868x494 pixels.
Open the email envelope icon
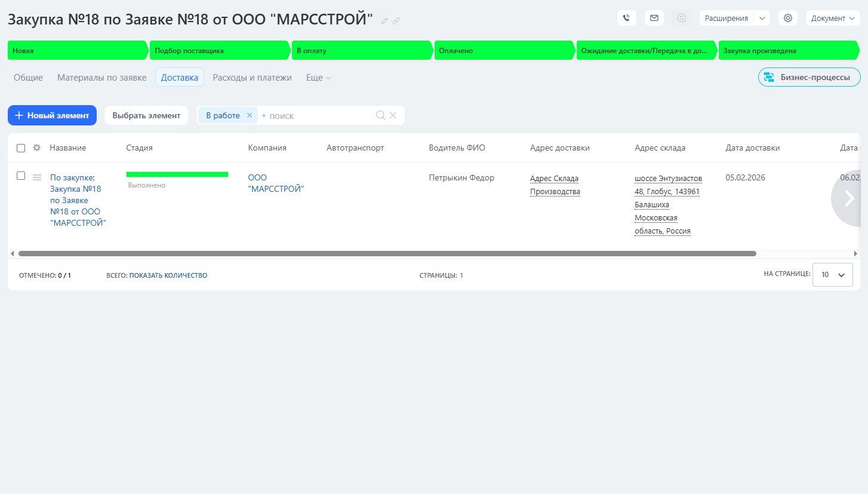pyautogui.click(x=654, y=18)
